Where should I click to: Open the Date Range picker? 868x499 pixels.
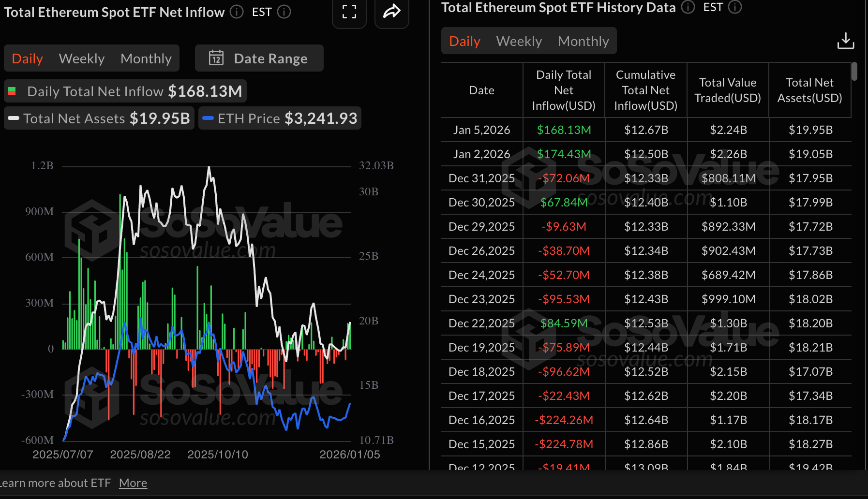270,58
